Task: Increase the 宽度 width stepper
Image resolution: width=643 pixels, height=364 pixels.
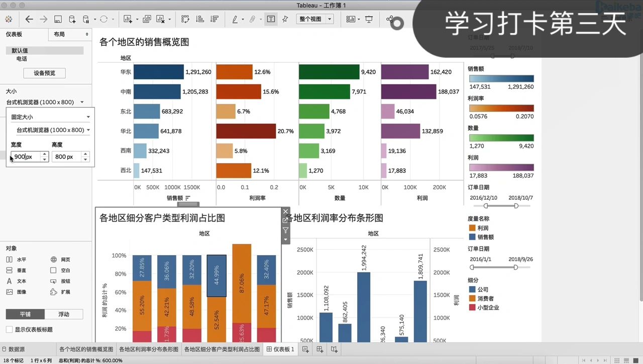Action: pyautogui.click(x=44, y=154)
